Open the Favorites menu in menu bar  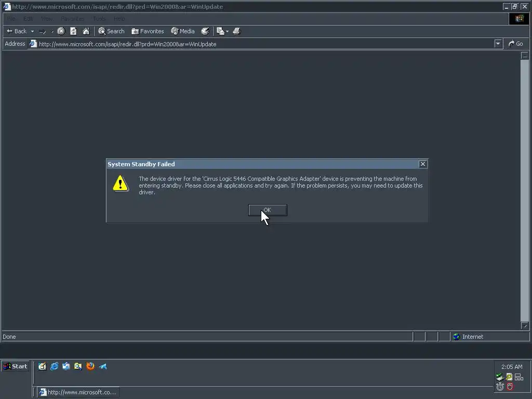pyautogui.click(x=73, y=19)
